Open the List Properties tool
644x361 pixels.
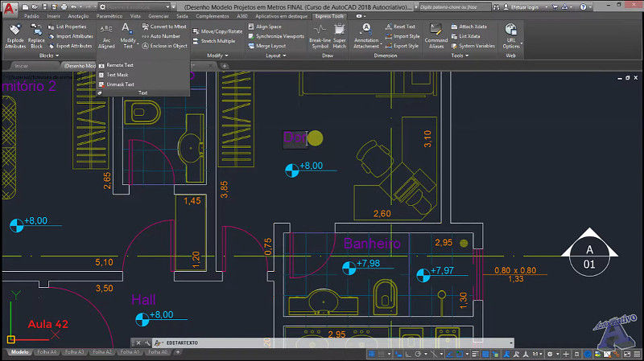[68, 27]
